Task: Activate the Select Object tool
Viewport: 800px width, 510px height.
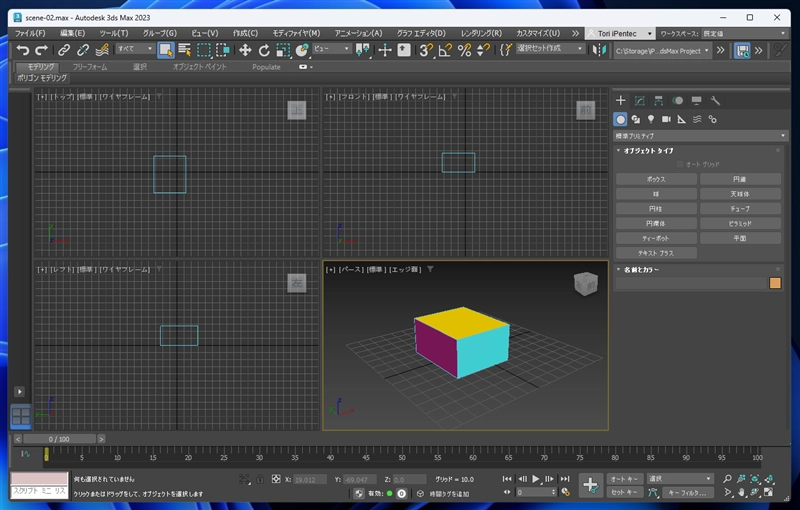Action: (x=165, y=50)
